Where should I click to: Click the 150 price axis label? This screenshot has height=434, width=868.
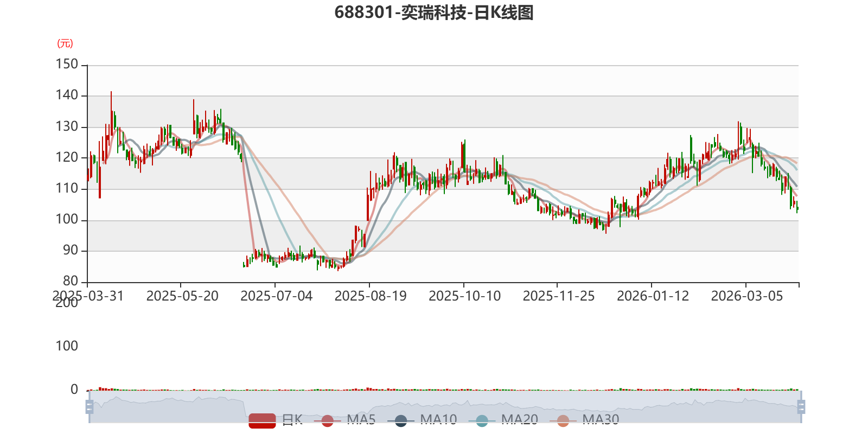click(67, 64)
